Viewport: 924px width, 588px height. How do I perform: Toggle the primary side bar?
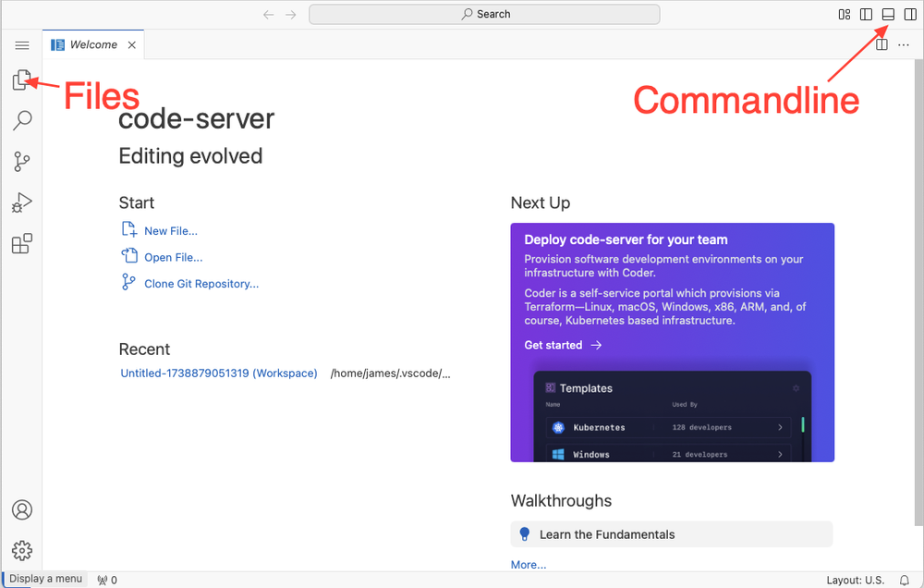tap(866, 14)
